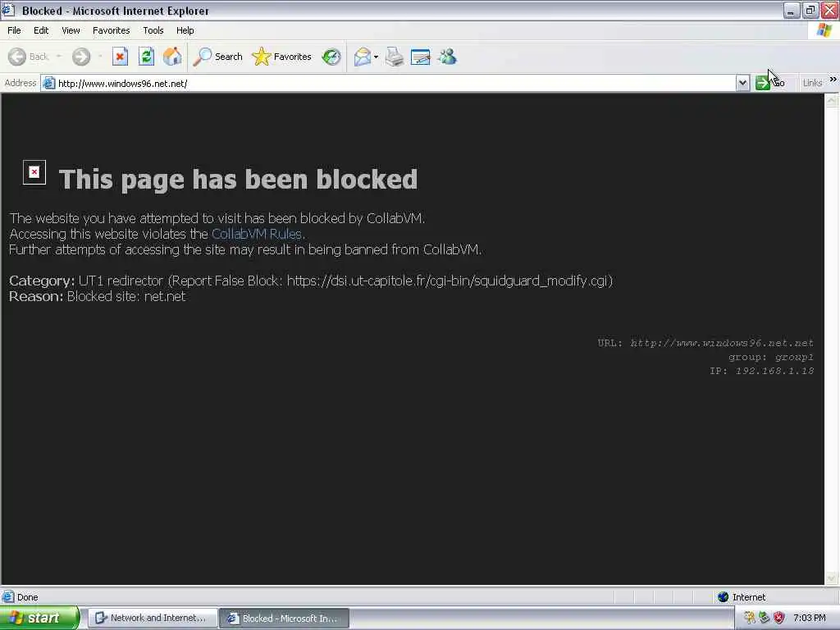Viewport: 840px width, 630px height.
Task: Open the Help menu
Action: click(x=185, y=30)
